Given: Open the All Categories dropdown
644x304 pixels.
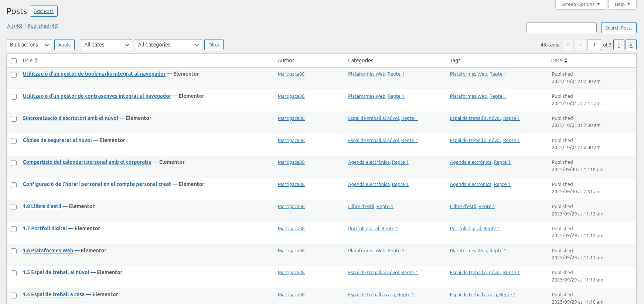Looking at the screenshot, I should pyautogui.click(x=168, y=45).
